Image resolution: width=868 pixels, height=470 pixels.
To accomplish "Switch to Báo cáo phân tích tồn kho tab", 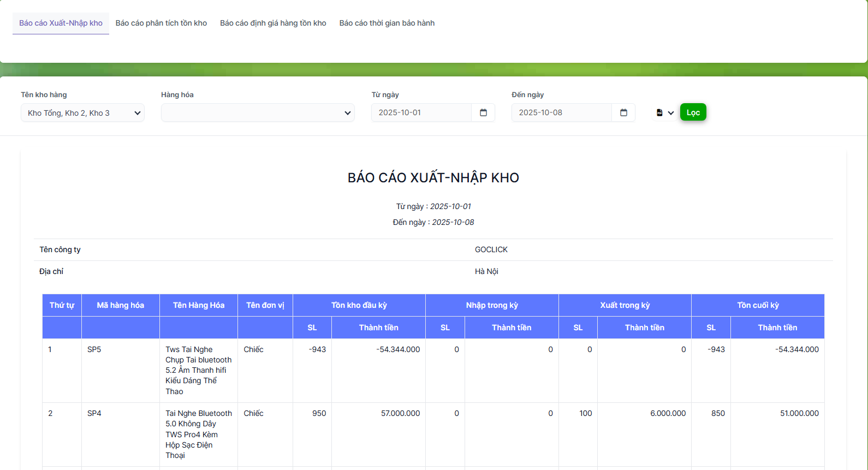I will pyautogui.click(x=161, y=23).
